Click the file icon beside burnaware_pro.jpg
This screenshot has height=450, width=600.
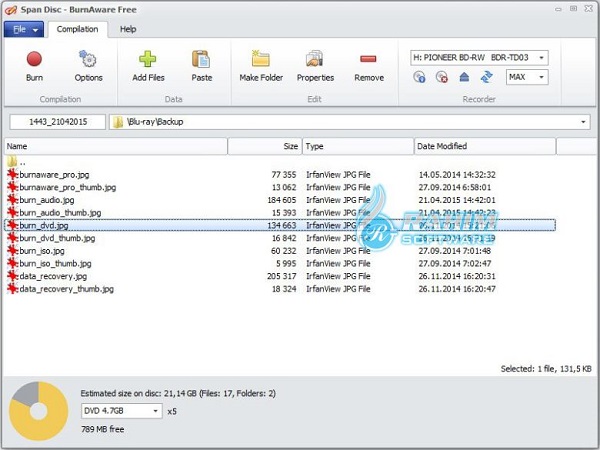(x=13, y=174)
